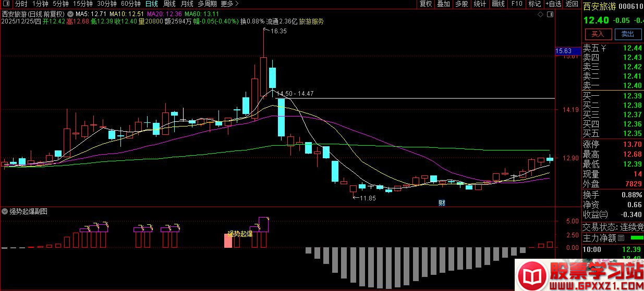Toggle 复权 price adjustment
Image resolution: width=644 pixels, height=291 pixels.
point(426,4)
